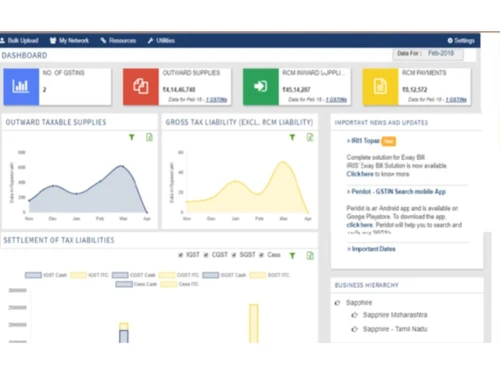Expand the Peridot GSTIN Search mobile App item
This screenshot has width=500, height=375.
click(x=396, y=192)
